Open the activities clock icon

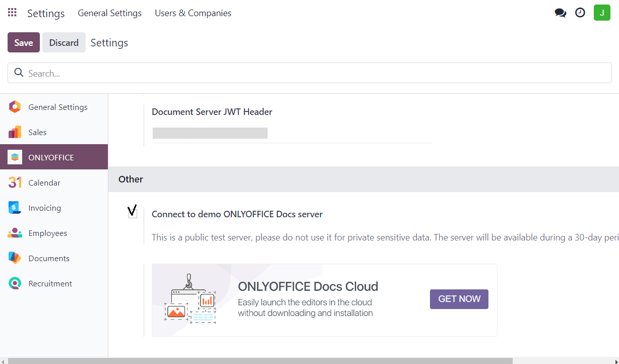580,13
